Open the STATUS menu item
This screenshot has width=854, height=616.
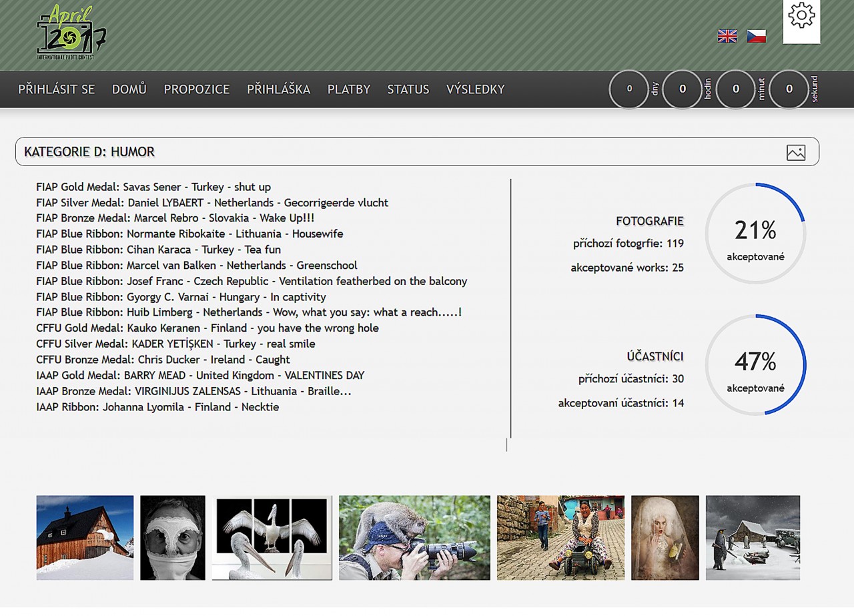pos(408,89)
